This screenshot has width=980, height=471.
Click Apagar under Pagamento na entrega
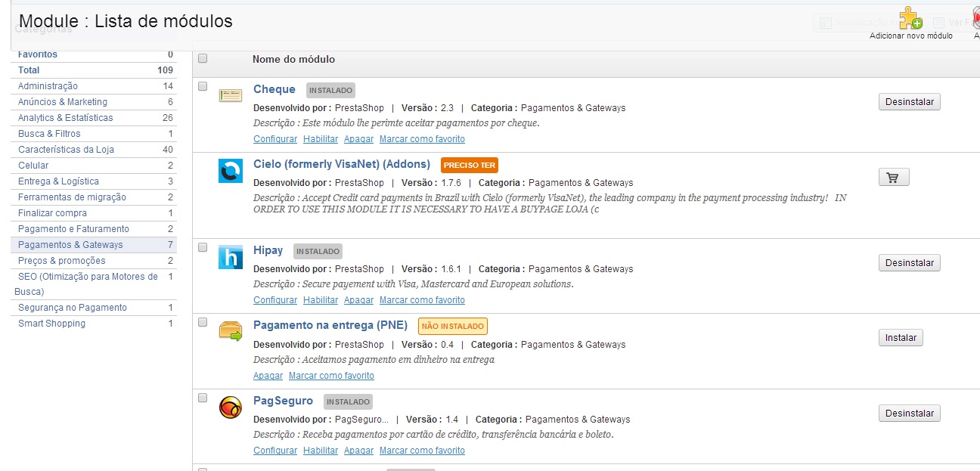click(x=268, y=376)
